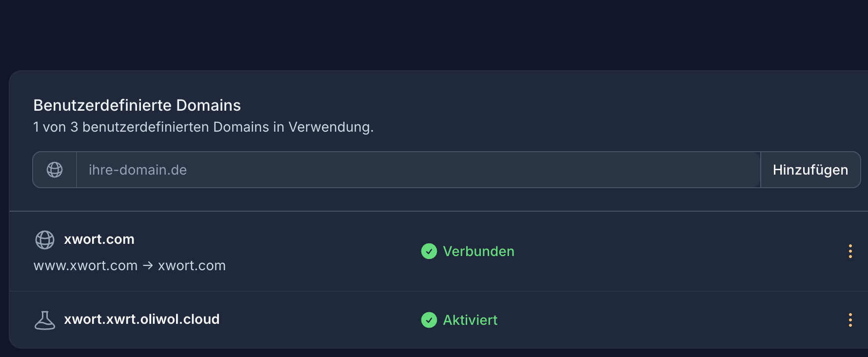
Task: Click the Aktiviert status label
Action: [x=470, y=320]
